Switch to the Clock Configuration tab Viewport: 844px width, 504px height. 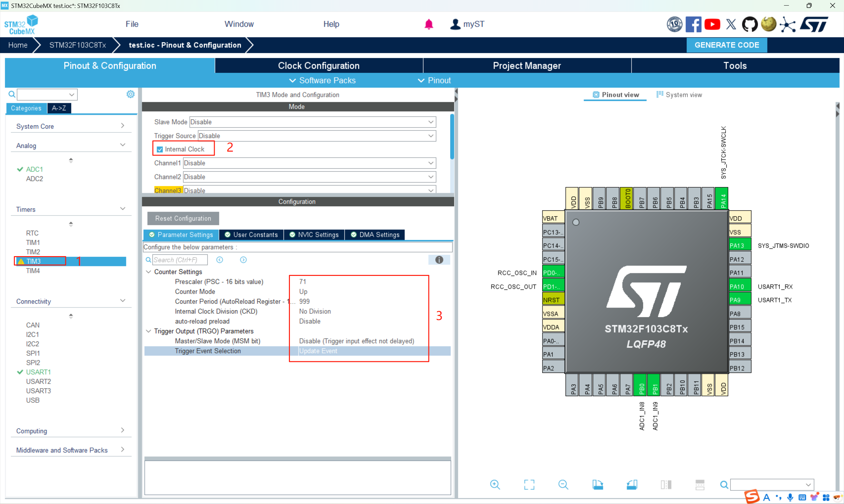tap(319, 66)
